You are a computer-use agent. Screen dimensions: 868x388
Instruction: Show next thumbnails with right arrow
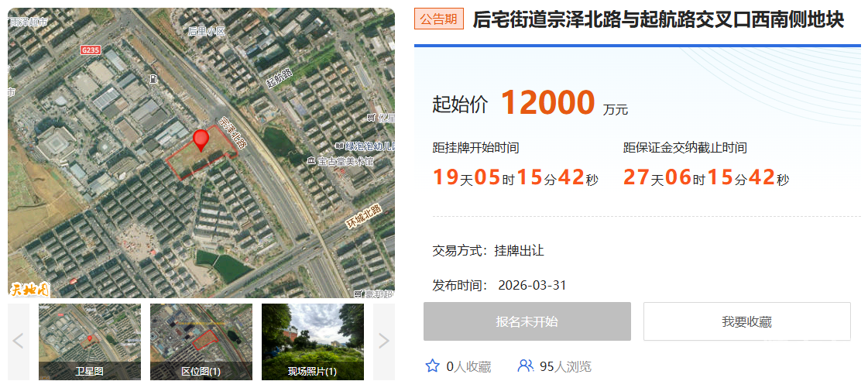click(x=383, y=341)
